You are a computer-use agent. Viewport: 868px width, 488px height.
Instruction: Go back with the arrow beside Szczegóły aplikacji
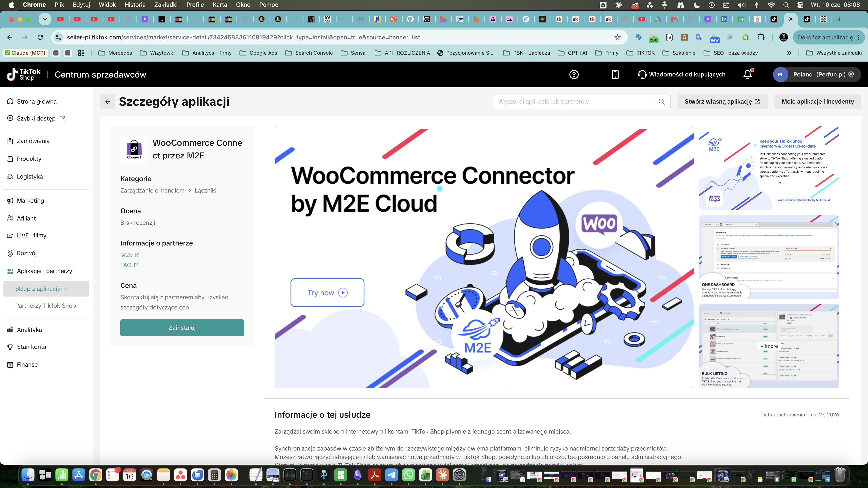(x=107, y=102)
